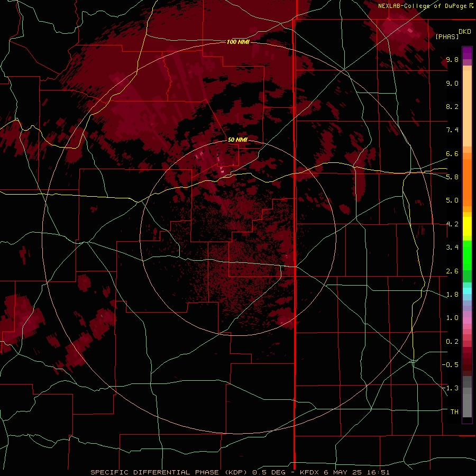Click the 1.0 value on the color scale
Image resolution: width=476 pixels, height=476 pixels.
(x=452, y=318)
